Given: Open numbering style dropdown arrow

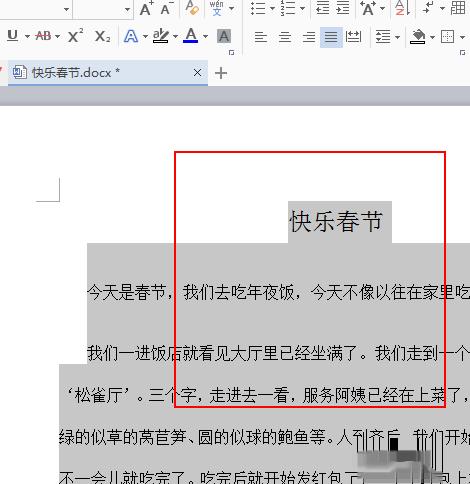Looking at the screenshot, I should [303, 8].
